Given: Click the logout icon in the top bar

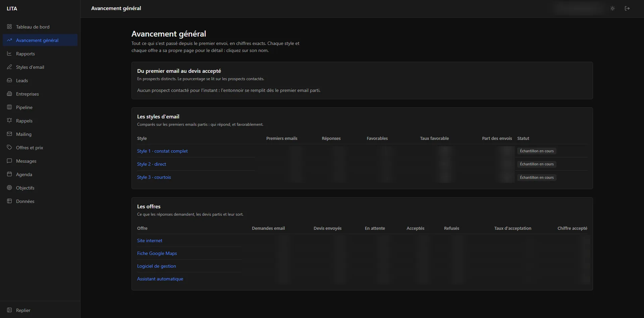Looking at the screenshot, I should pyautogui.click(x=627, y=8).
